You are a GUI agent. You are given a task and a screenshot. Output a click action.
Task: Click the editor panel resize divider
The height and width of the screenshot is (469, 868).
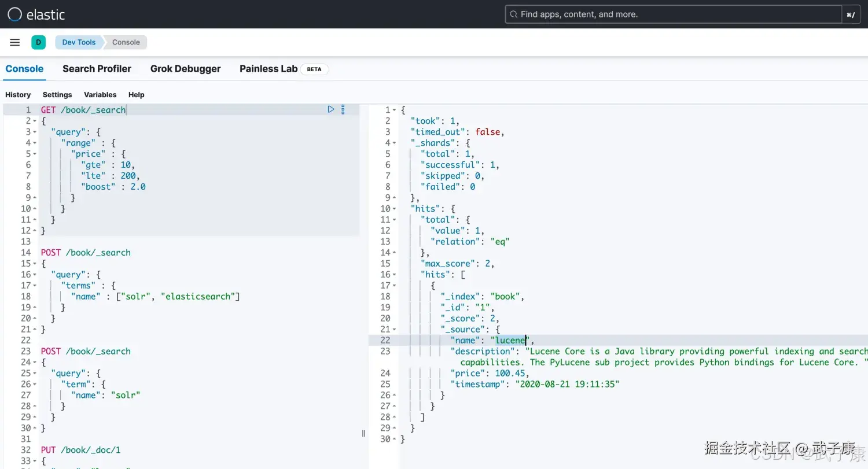(363, 433)
